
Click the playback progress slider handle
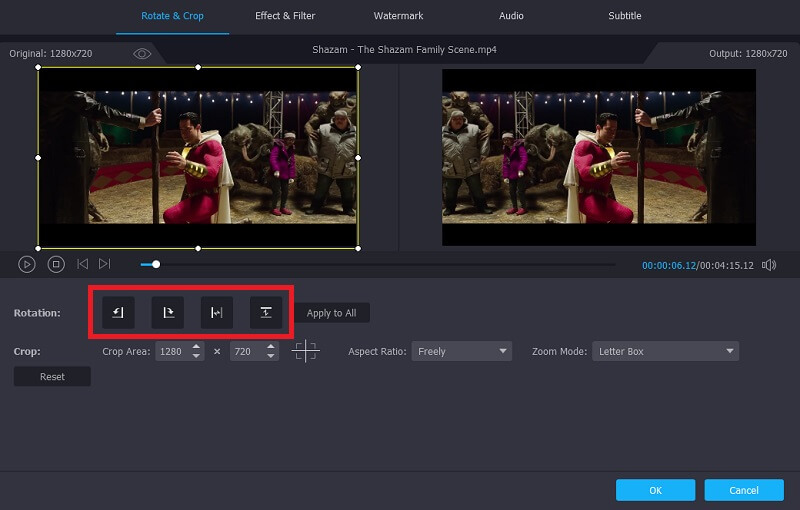pos(155,264)
